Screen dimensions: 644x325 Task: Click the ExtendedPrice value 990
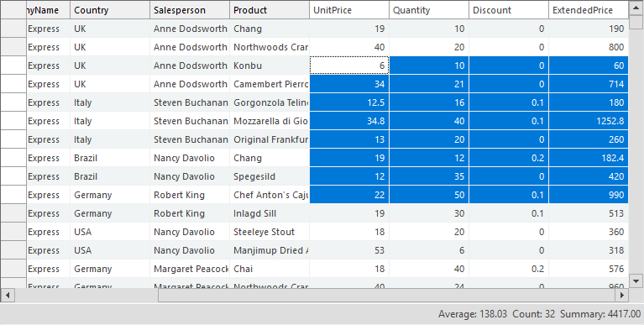(588, 195)
